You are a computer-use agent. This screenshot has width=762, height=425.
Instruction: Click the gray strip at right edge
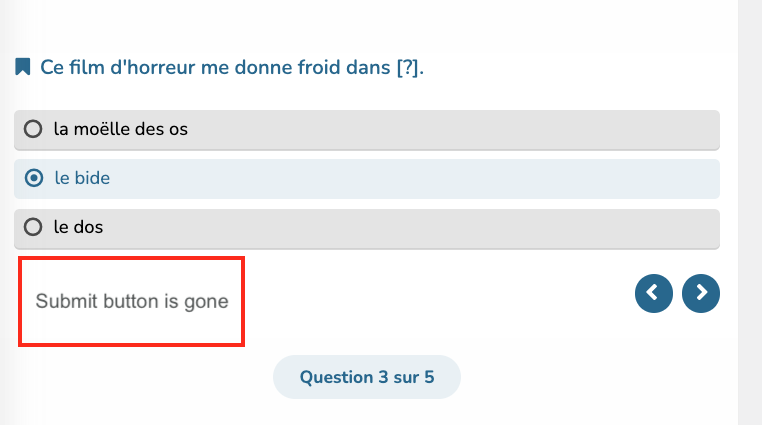pos(750,212)
